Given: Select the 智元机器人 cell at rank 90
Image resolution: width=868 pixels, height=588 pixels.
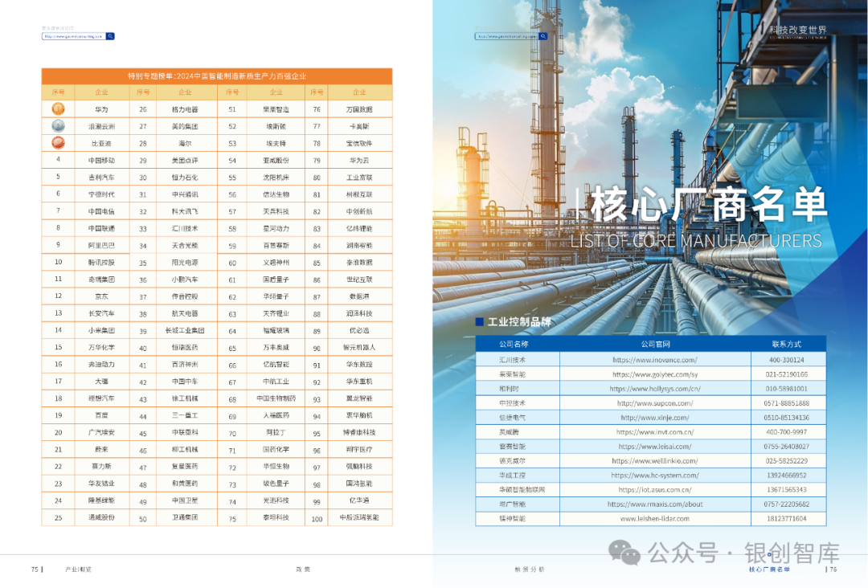Looking at the screenshot, I should tap(359, 347).
